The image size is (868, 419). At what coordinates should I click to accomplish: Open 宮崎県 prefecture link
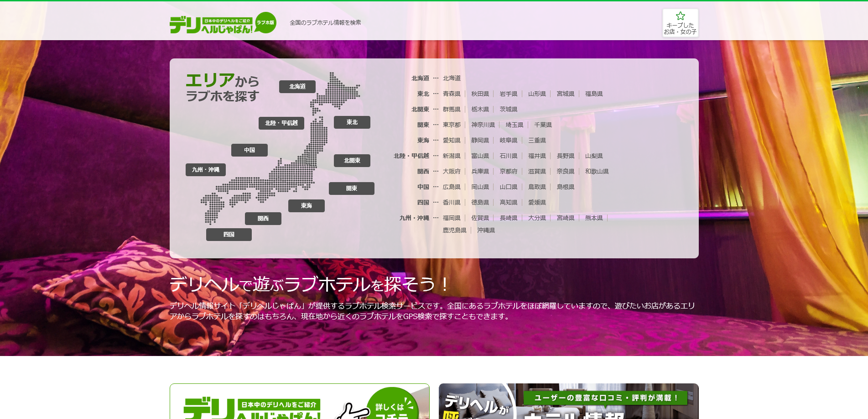(x=566, y=218)
